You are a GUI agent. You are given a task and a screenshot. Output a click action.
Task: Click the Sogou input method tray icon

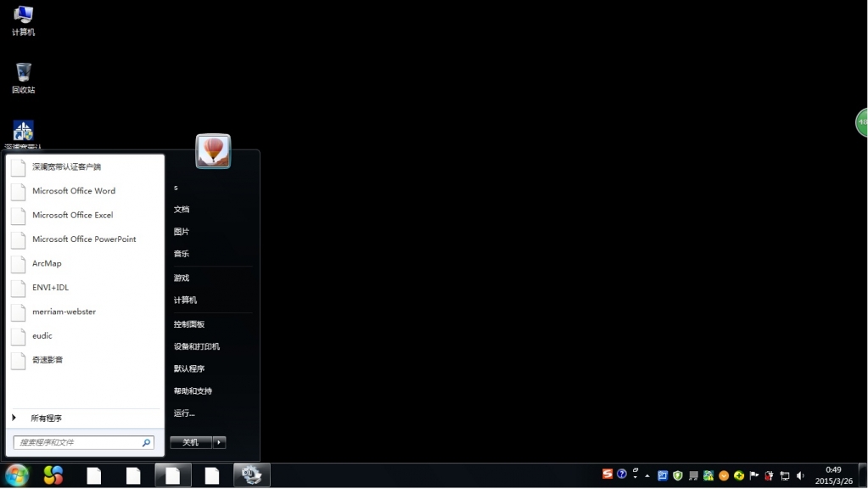coord(608,475)
